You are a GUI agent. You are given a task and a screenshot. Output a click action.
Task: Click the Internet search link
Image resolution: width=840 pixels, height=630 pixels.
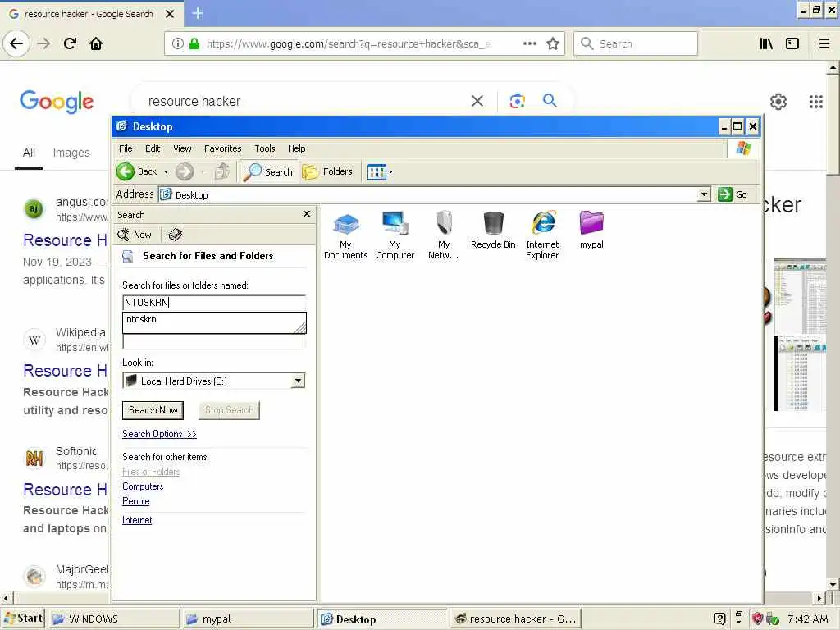point(137,520)
